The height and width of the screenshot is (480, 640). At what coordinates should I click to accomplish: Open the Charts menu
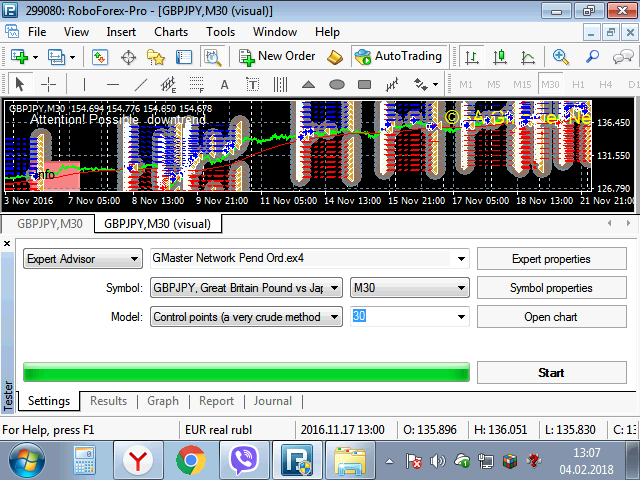tap(170, 31)
